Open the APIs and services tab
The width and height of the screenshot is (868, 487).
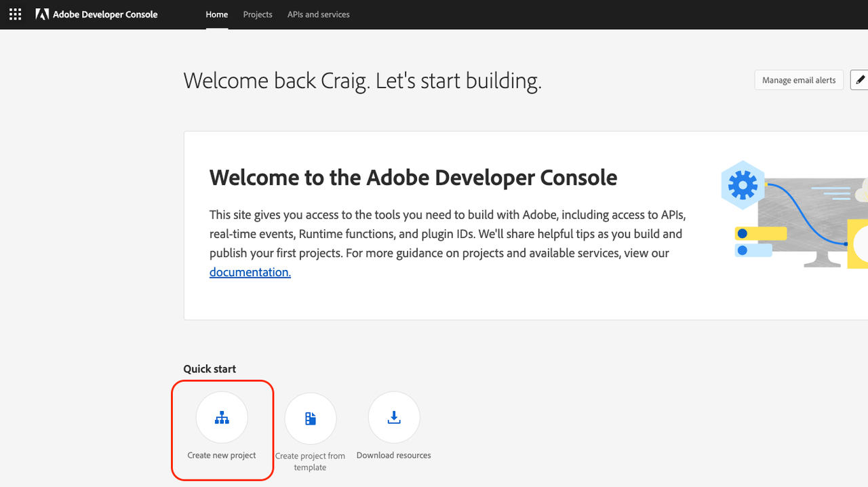[x=318, y=14]
